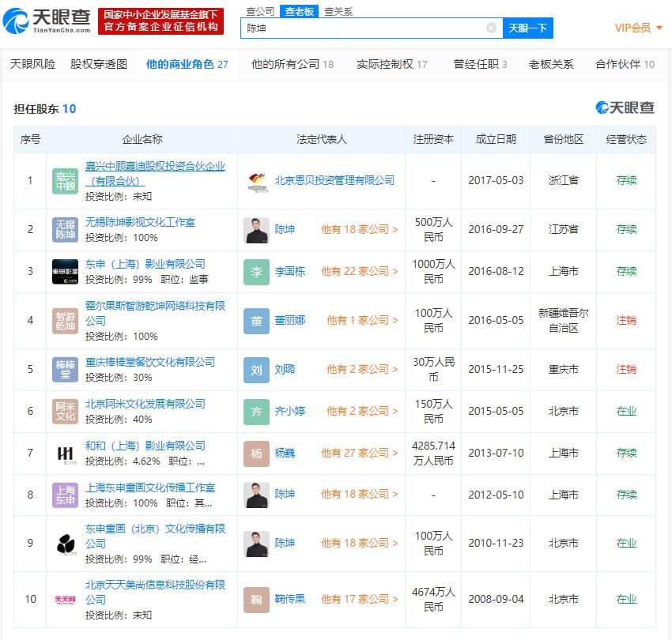Click the 和和影业 company logo
Viewport: 672px width, 640px height.
[x=65, y=452]
